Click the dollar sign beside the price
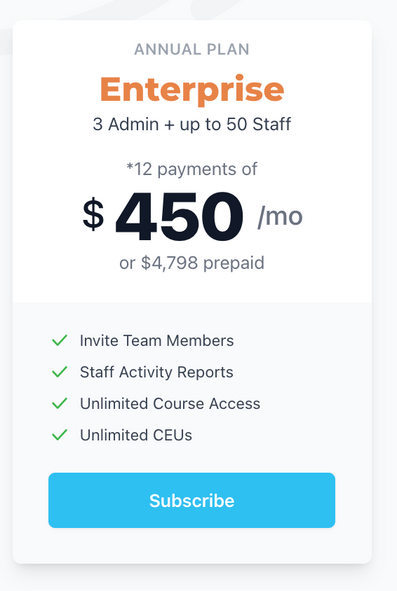Viewport: 397px width, 591px height. tap(93, 214)
